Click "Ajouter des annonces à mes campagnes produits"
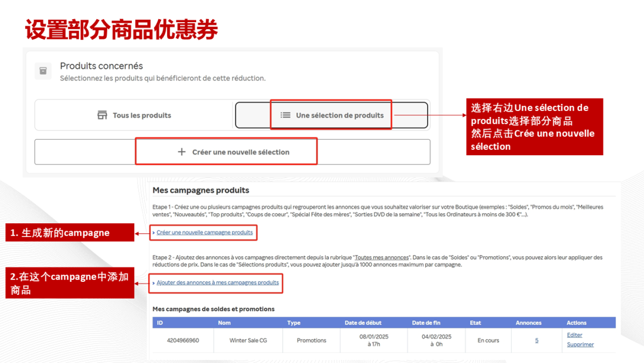The image size is (644, 363). click(216, 284)
